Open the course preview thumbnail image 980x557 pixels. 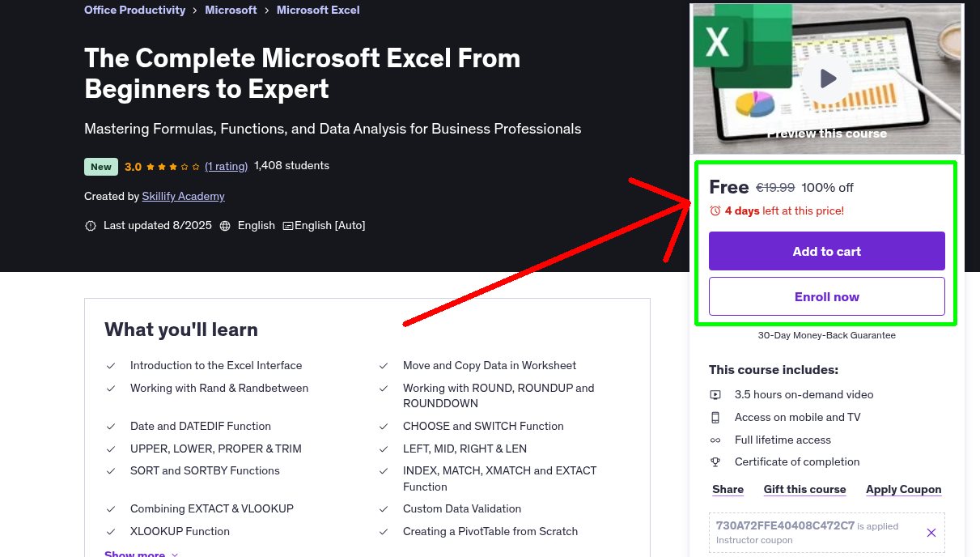826,79
